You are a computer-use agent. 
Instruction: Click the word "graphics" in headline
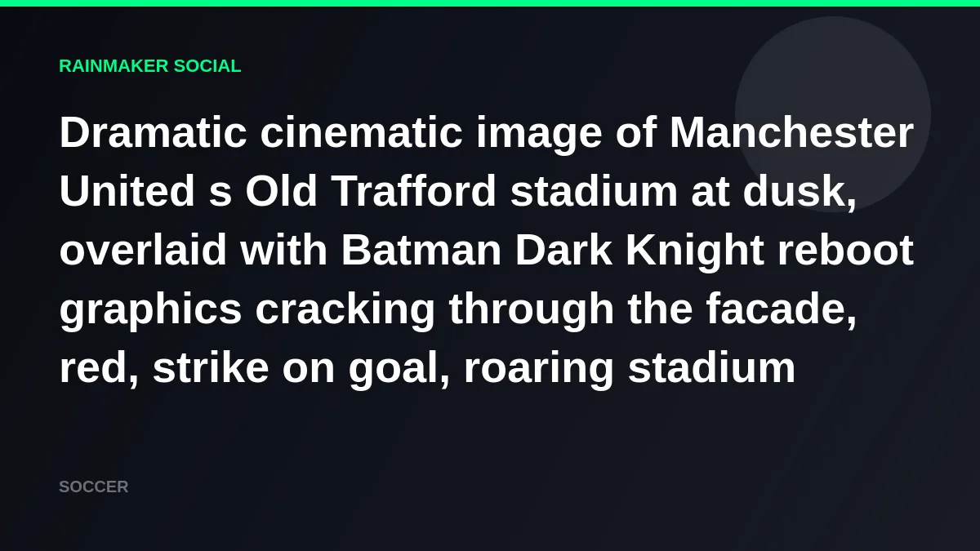click(150, 309)
